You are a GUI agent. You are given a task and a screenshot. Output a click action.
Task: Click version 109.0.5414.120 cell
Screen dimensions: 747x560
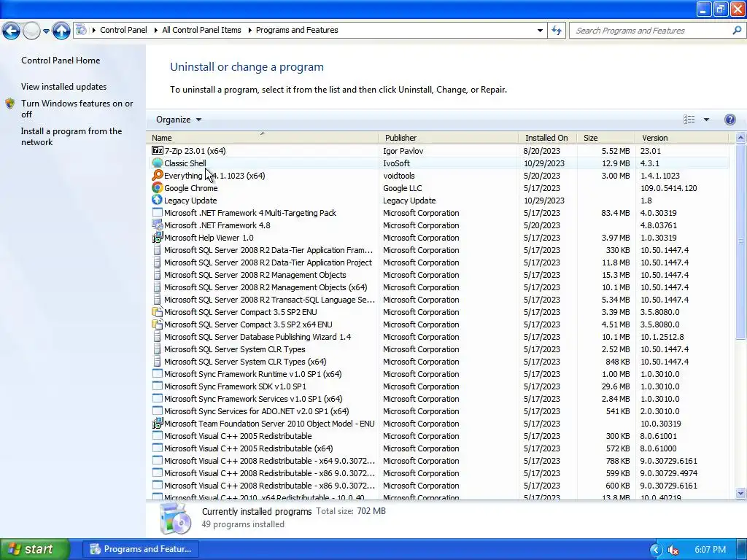pyautogui.click(x=668, y=188)
